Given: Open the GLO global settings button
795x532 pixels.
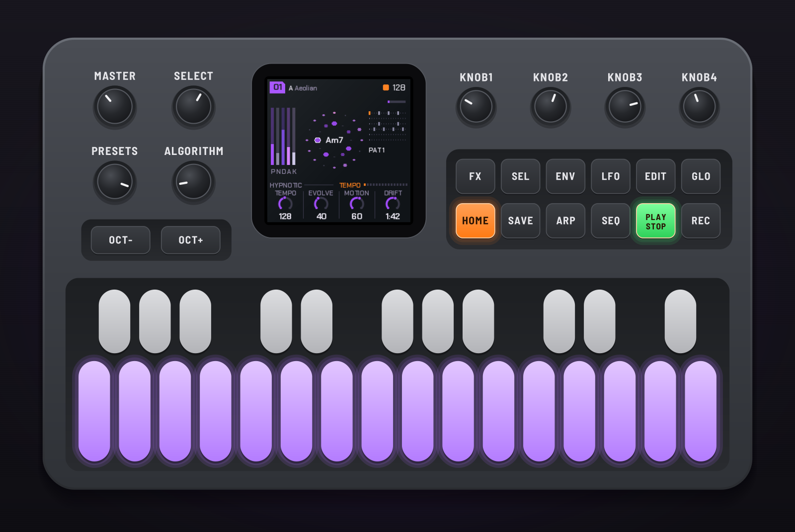Looking at the screenshot, I should tap(701, 176).
